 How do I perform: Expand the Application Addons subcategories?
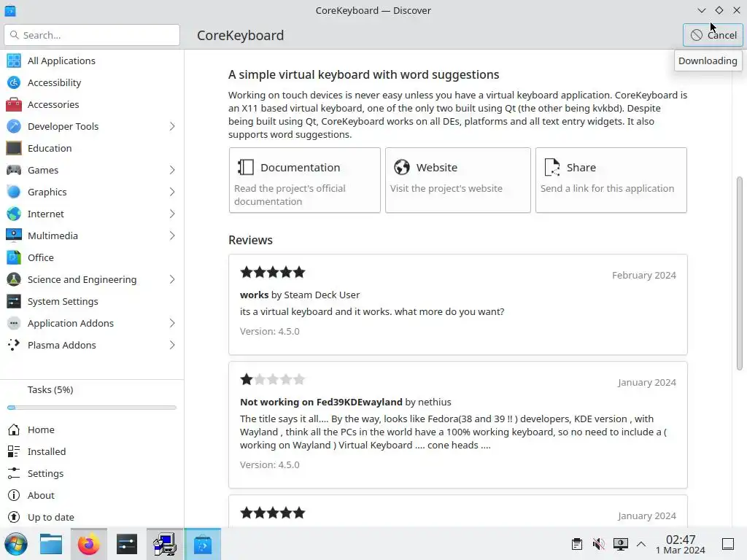coord(172,323)
